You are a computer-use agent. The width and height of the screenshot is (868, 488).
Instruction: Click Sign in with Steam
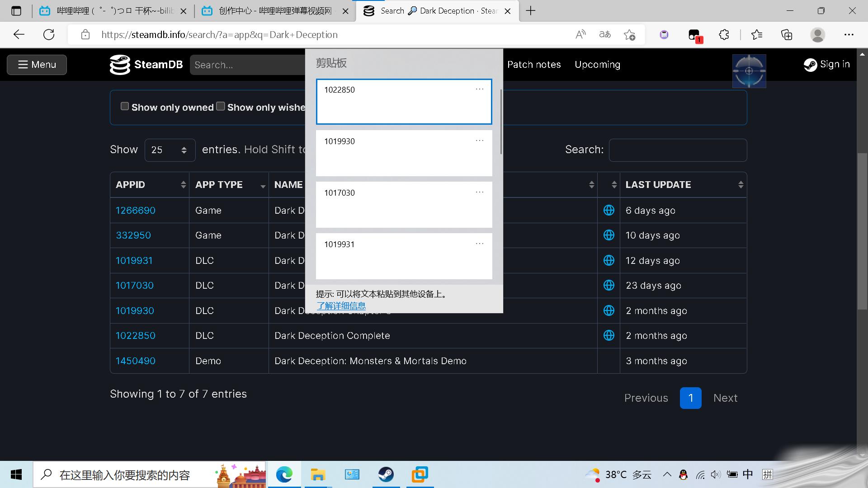coord(827,65)
